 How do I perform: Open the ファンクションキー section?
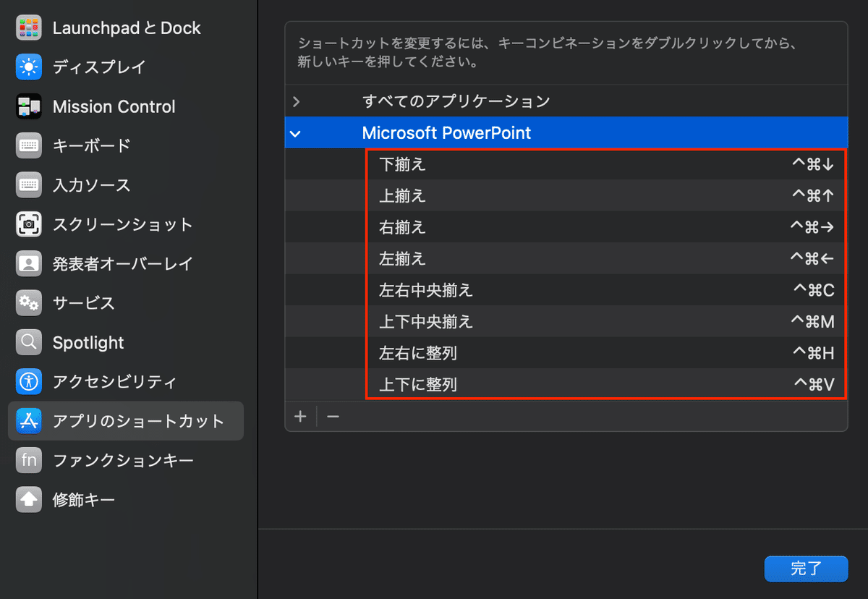(x=126, y=461)
